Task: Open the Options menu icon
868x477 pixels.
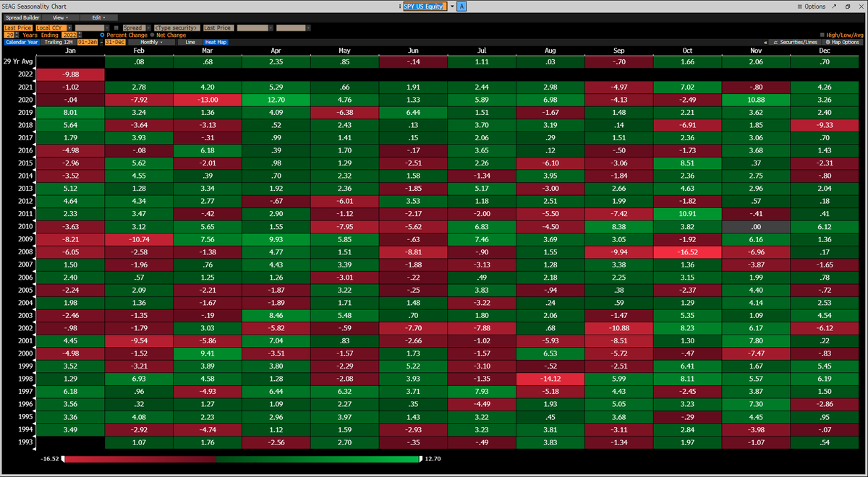Action: click(800, 7)
